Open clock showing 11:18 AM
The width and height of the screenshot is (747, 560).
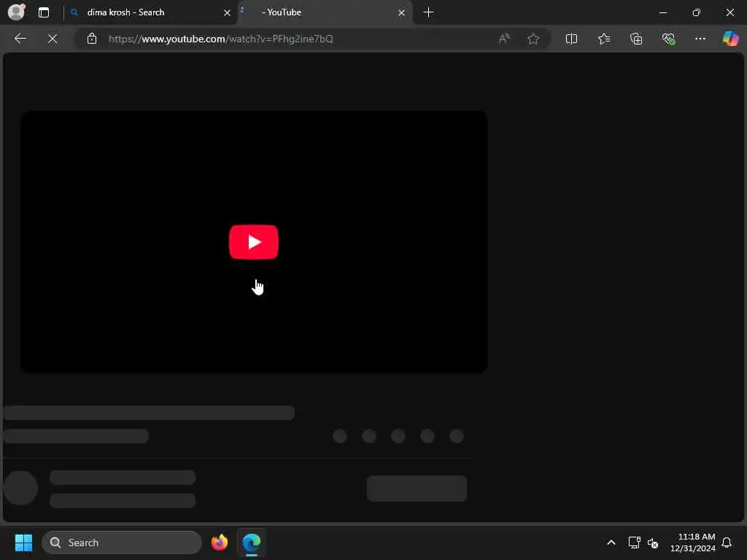click(693, 542)
